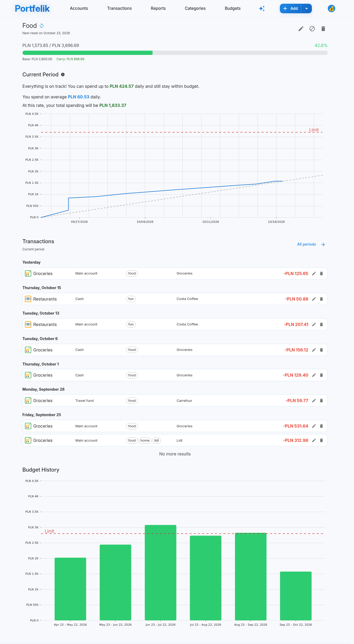Select the lidl tag on the Lidl row
The height and width of the screenshot is (644, 354).
coord(157,441)
